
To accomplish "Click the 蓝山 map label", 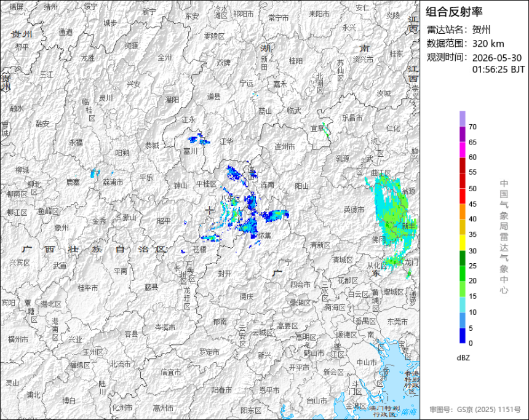I will (x=265, y=111).
